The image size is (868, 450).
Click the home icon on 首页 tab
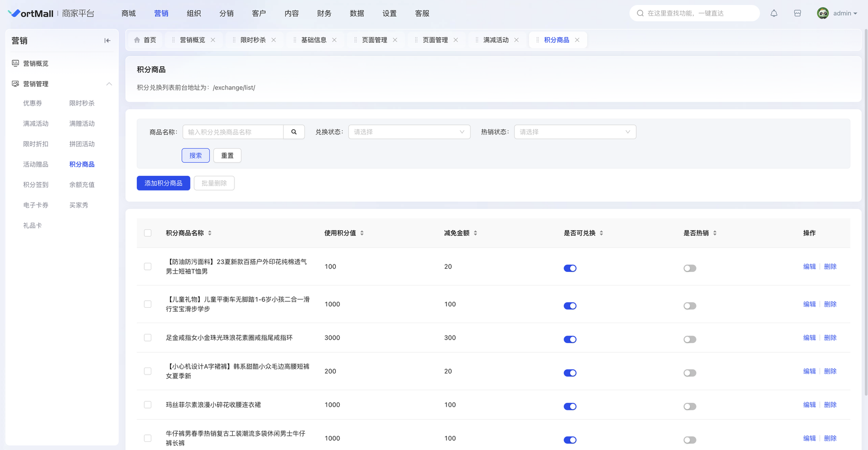[x=137, y=40]
